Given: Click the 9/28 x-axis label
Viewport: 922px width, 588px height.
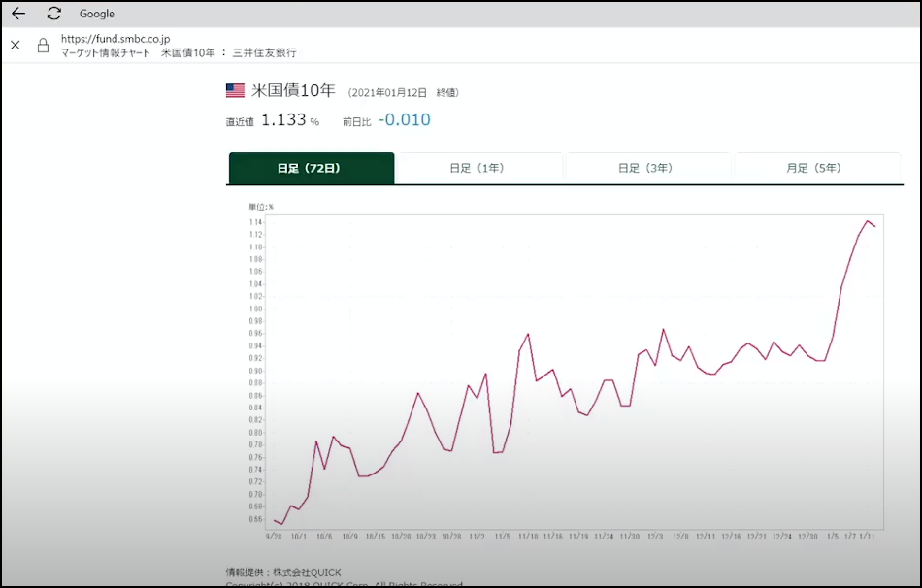Looking at the screenshot, I should [x=274, y=537].
